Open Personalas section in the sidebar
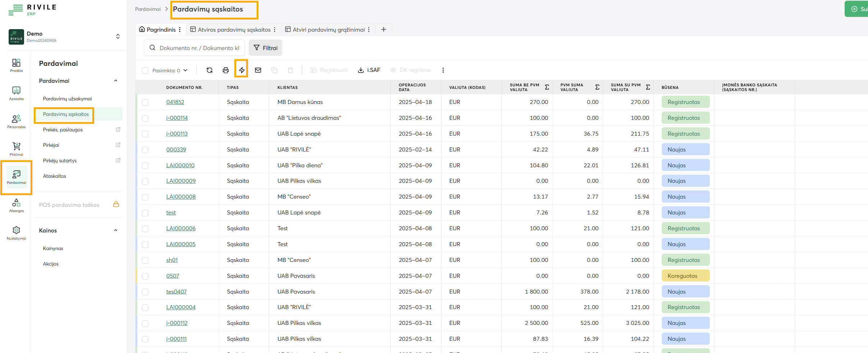Screen dimensions: 868x353 tap(17, 121)
